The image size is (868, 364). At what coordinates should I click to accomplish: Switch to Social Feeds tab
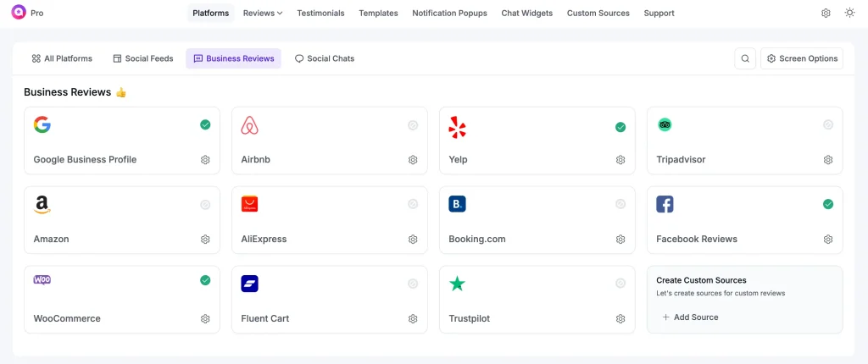pos(143,58)
